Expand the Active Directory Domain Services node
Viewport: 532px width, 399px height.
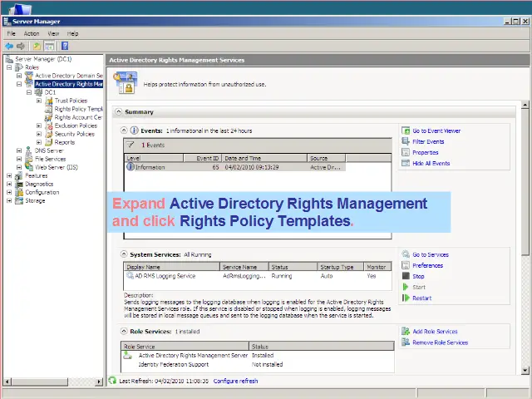tap(19, 76)
